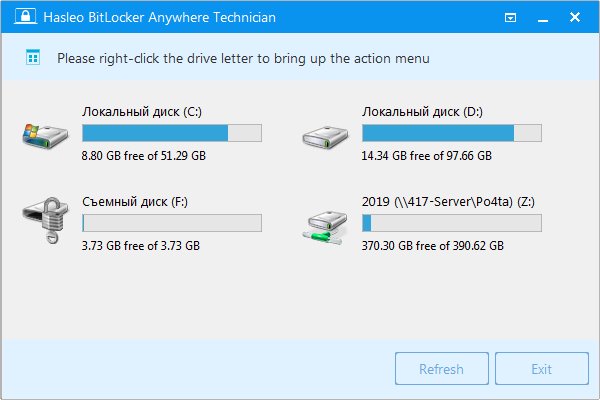This screenshot has width=600, height=400.
Task: Select the network drive Z: icon
Action: 323,224
